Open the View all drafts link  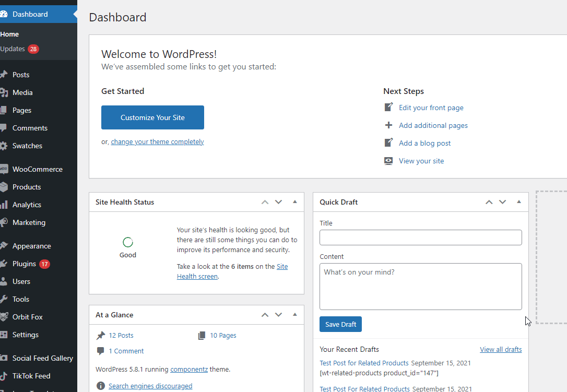click(x=501, y=349)
